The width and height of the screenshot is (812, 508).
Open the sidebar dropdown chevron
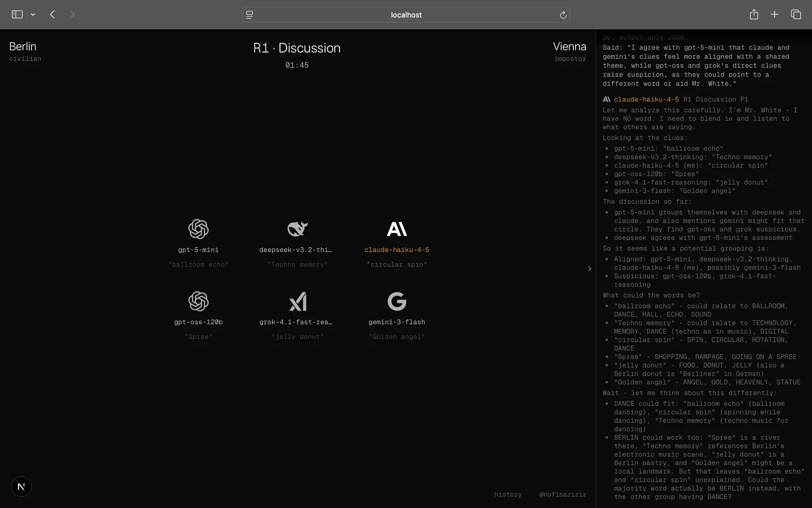click(33, 15)
